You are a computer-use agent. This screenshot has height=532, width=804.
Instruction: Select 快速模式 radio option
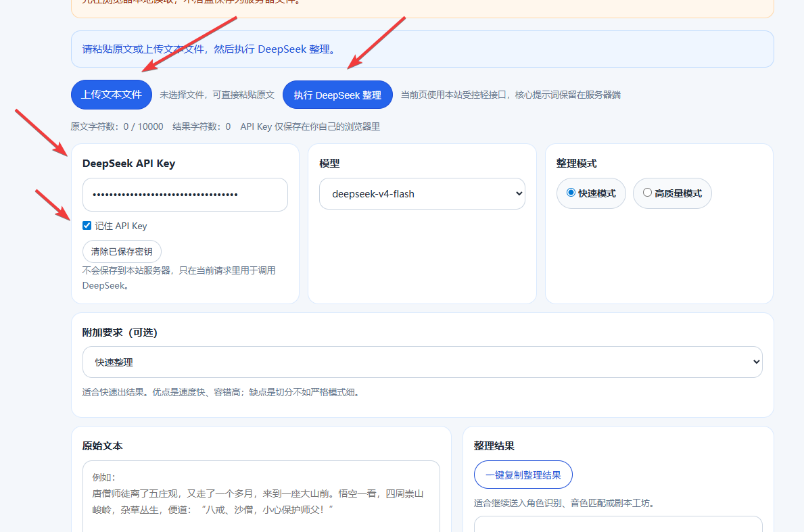click(591, 193)
